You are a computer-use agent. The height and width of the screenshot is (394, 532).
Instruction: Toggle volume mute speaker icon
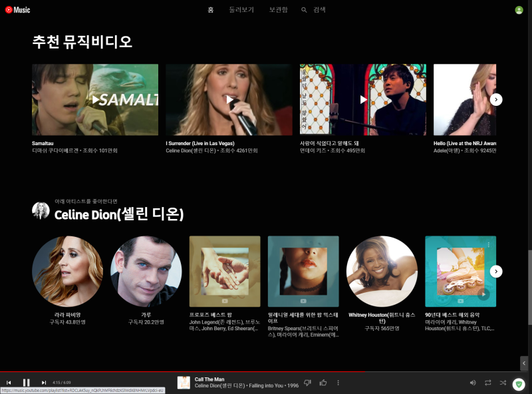(473, 383)
